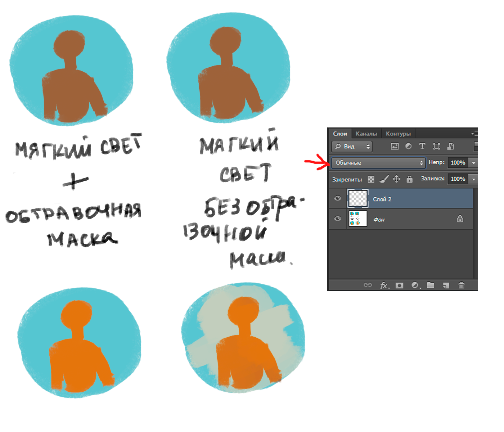
Task: Click the create new layer icon
Action: [446, 285]
